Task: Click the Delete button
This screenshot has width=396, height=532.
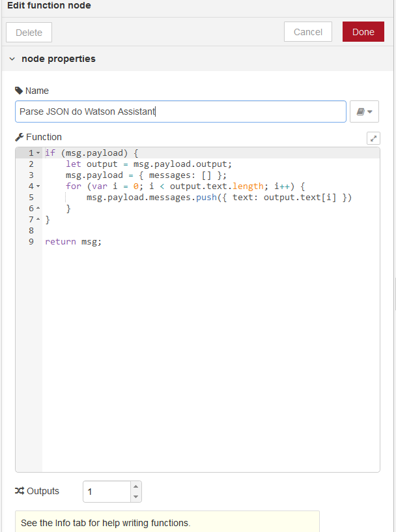Action: [29, 33]
